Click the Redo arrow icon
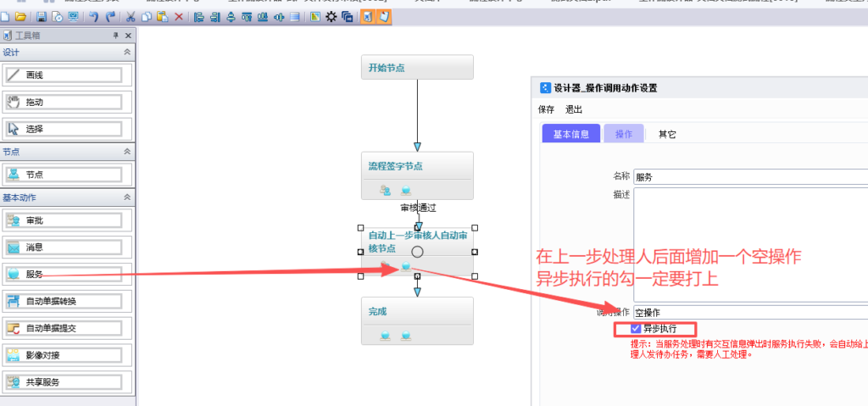This screenshot has width=868, height=406. [x=110, y=17]
